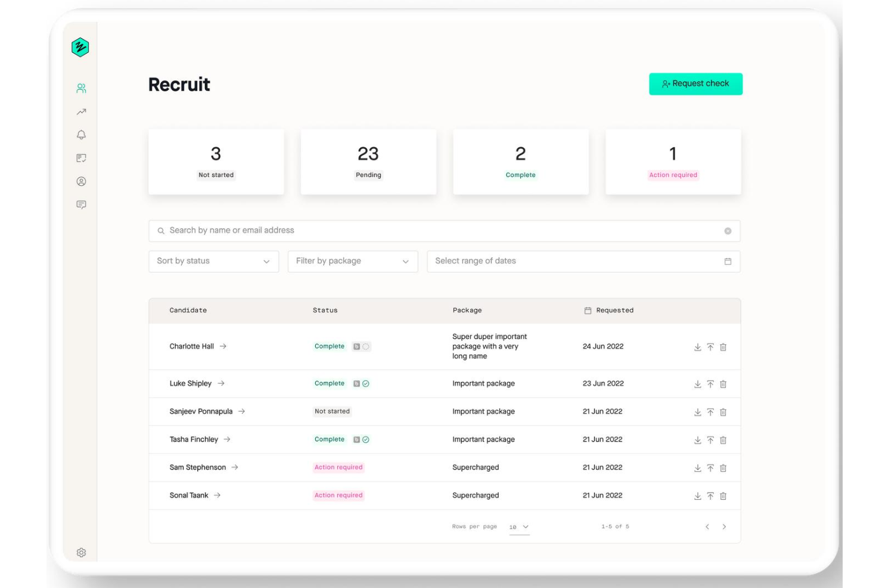
Task: Open the Analytics trend sidebar icon
Action: pos(81,111)
